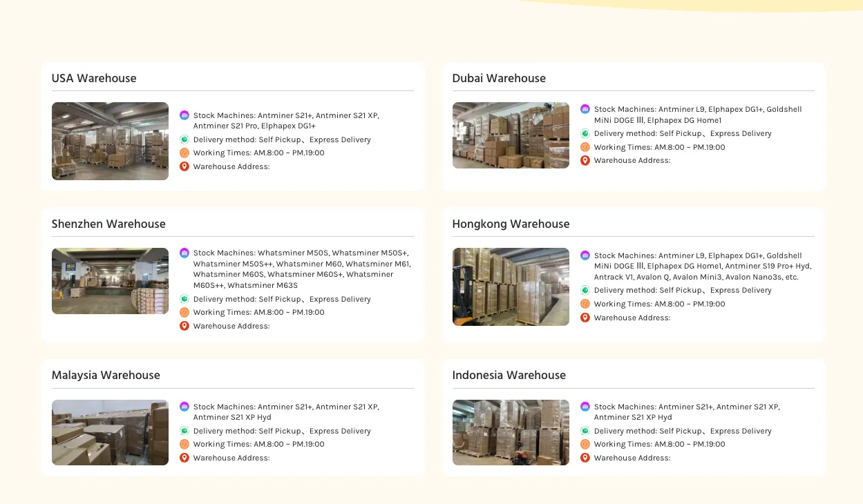Select the Indonesia Warehouse heading
The image size is (863, 504).
(x=509, y=375)
